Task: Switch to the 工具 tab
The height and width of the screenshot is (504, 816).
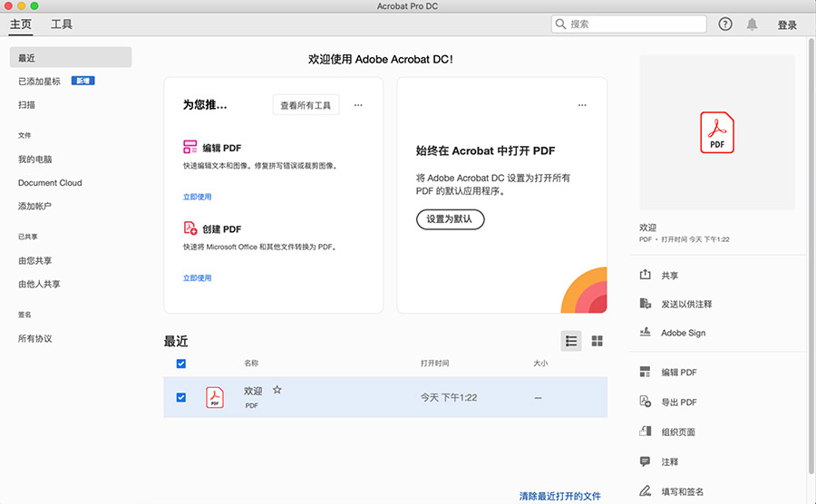Action: click(x=62, y=24)
